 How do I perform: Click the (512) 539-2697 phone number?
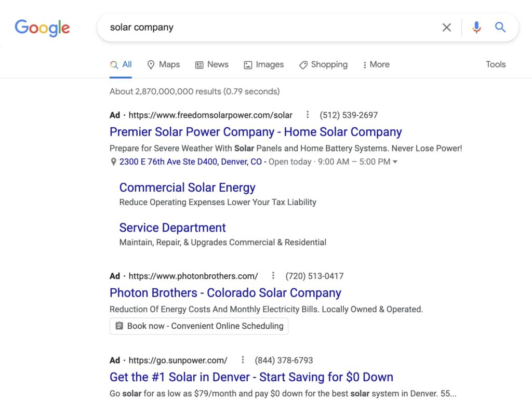pos(349,115)
